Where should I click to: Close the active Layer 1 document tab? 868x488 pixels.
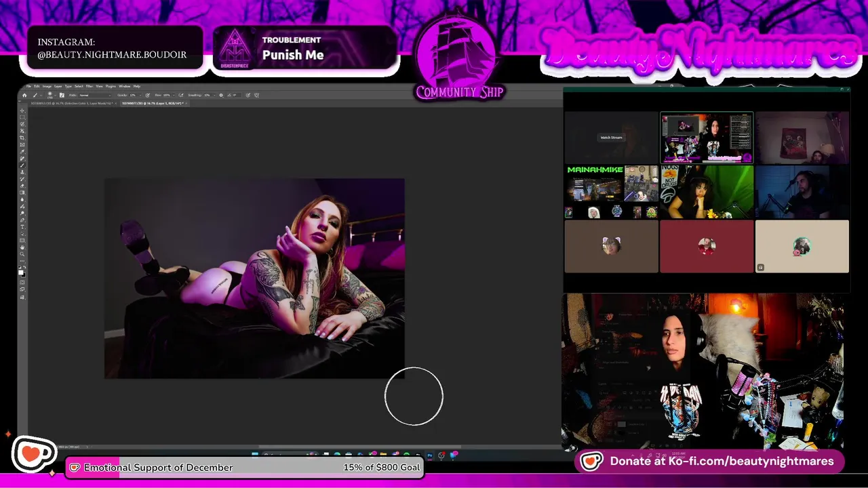click(186, 103)
